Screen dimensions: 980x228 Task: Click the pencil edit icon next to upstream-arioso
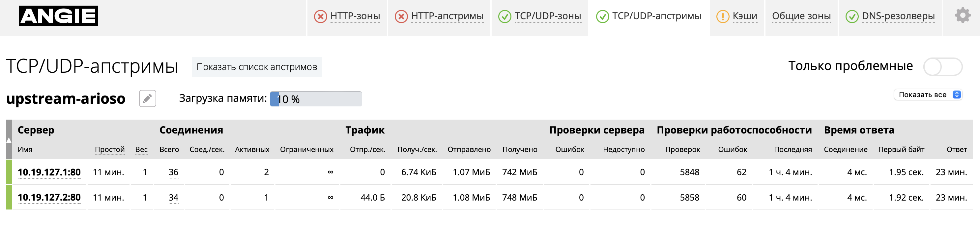point(148,98)
